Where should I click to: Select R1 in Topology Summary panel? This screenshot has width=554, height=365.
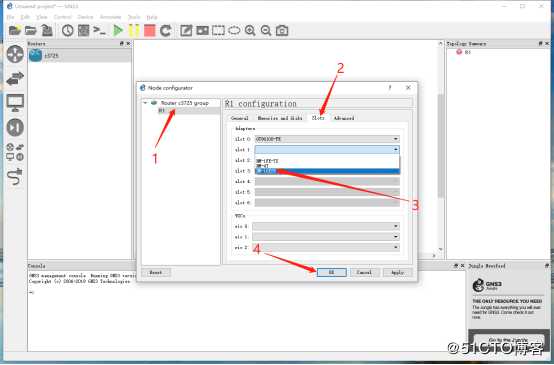pos(467,52)
